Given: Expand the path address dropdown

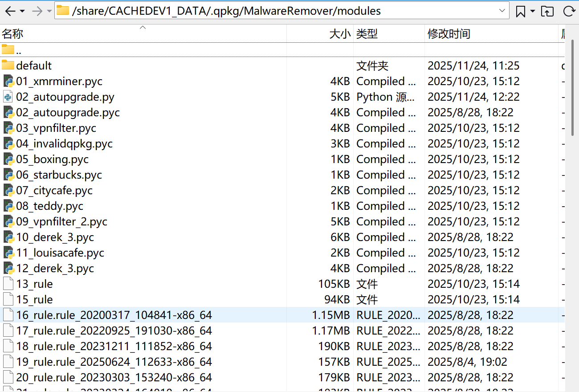Looking at the screenshot, I should (502, 11).
